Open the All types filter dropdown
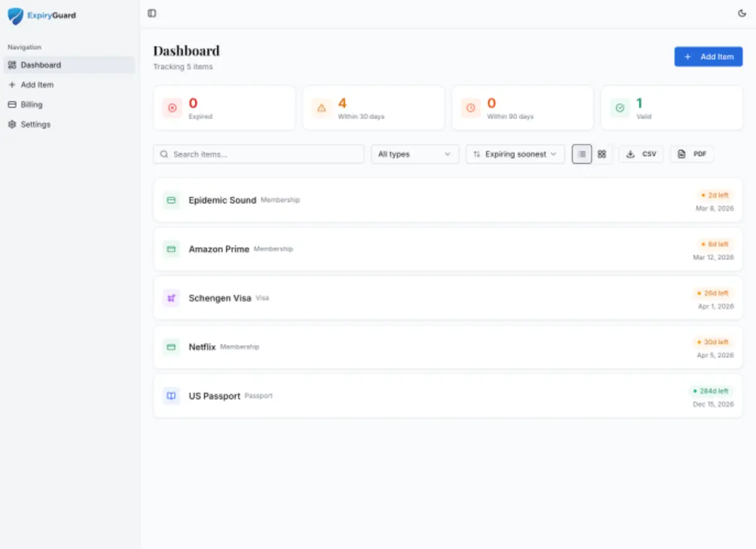The height and width of the screenshot is (549, 756). (x=415, y=154)
